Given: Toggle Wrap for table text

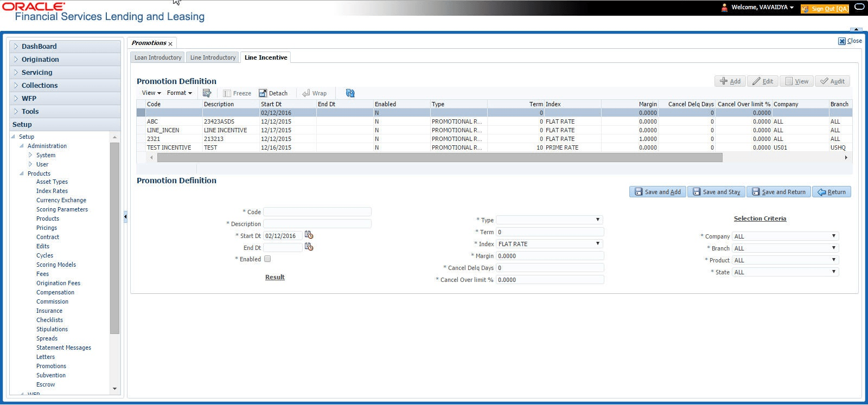Looking at the screenshot, I should click(315, 93).
